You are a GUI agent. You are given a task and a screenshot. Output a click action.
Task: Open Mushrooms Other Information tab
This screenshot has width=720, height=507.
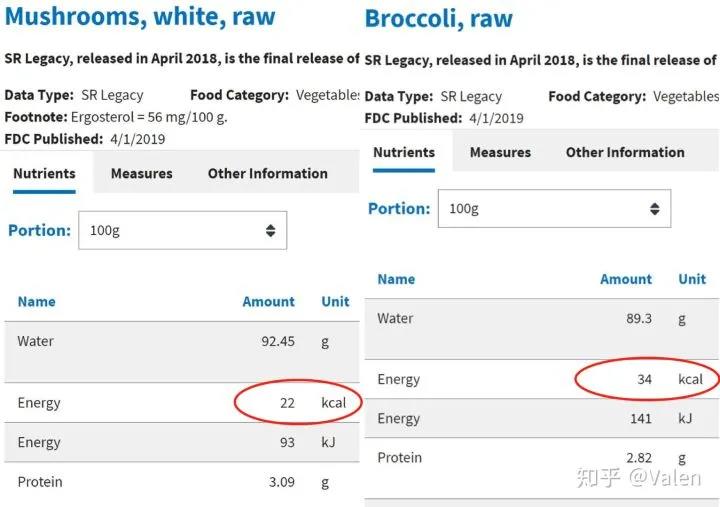pos(267,173)
